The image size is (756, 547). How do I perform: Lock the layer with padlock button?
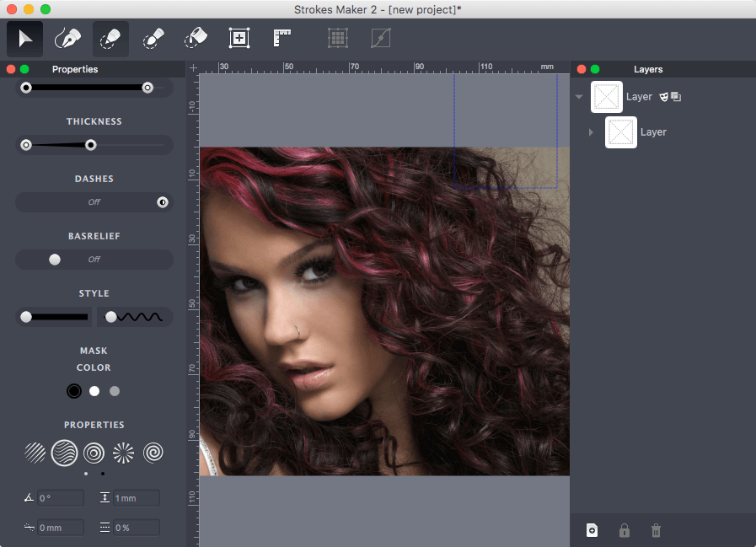click(625, 530)
